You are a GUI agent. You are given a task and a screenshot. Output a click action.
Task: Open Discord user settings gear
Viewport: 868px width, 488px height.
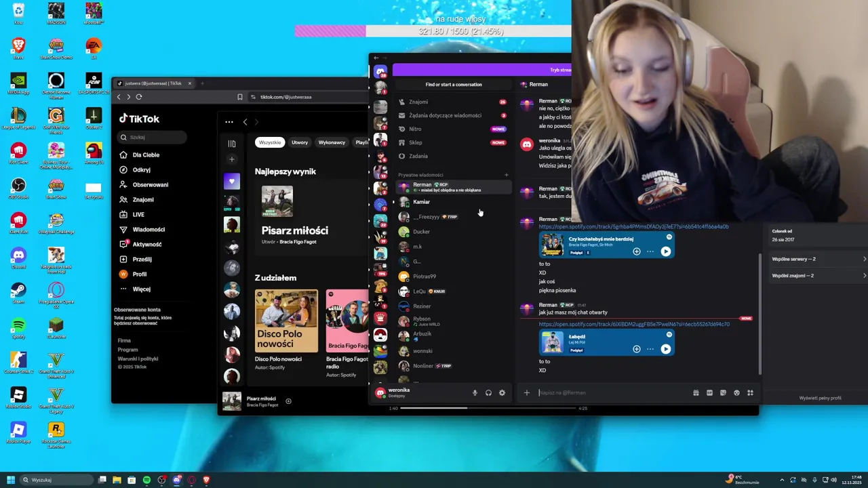click(x=502, y=393)
